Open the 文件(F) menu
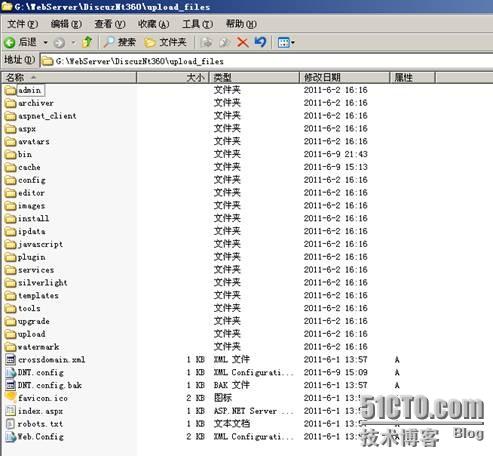This screenshot has height=456, width=493. 23,24
